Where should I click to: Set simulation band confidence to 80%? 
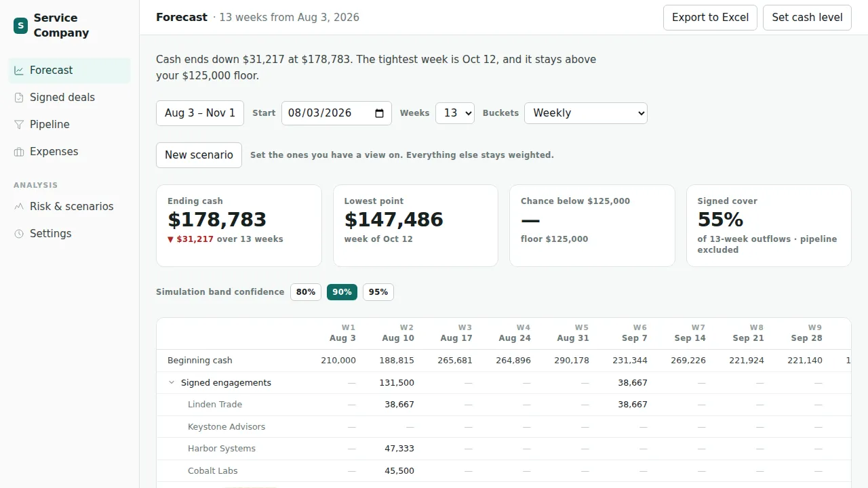click(306, 292)
